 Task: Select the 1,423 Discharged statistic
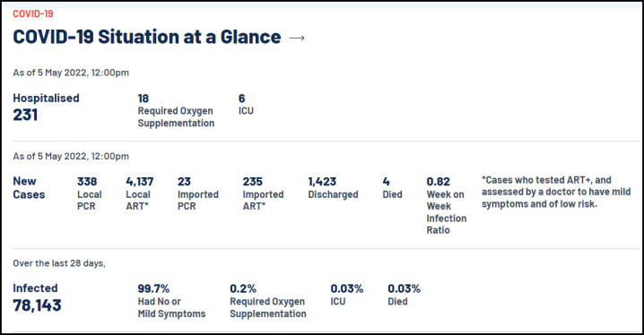pyautogui.click(x=333, y=188)
